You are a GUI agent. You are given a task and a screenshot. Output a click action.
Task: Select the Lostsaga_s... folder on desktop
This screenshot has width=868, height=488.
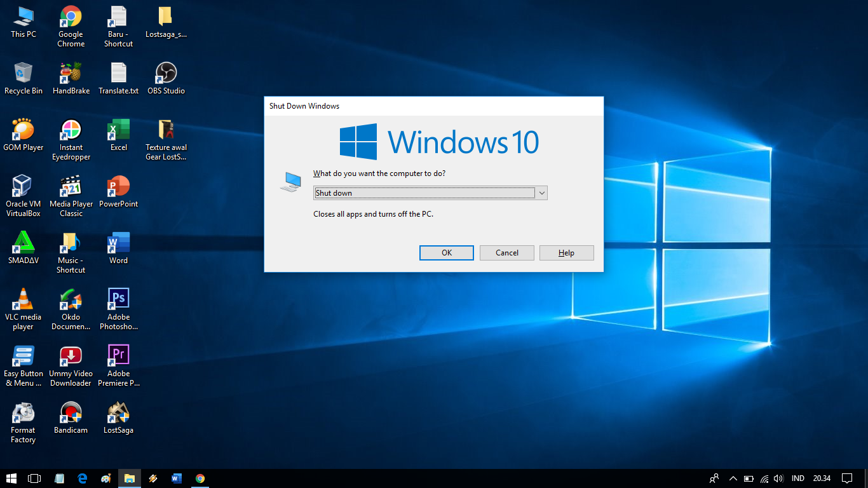[166, 22]
